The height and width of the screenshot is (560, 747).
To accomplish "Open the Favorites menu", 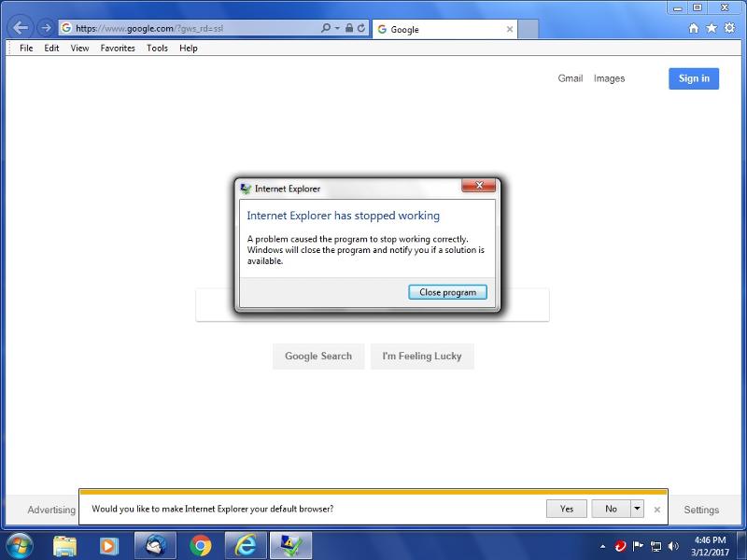I will tap(118, 49).
